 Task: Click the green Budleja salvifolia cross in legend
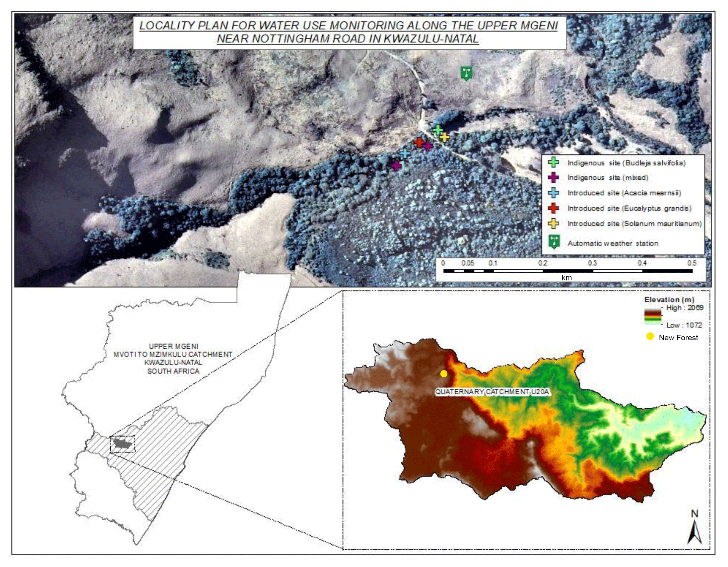tap(553, 162)
